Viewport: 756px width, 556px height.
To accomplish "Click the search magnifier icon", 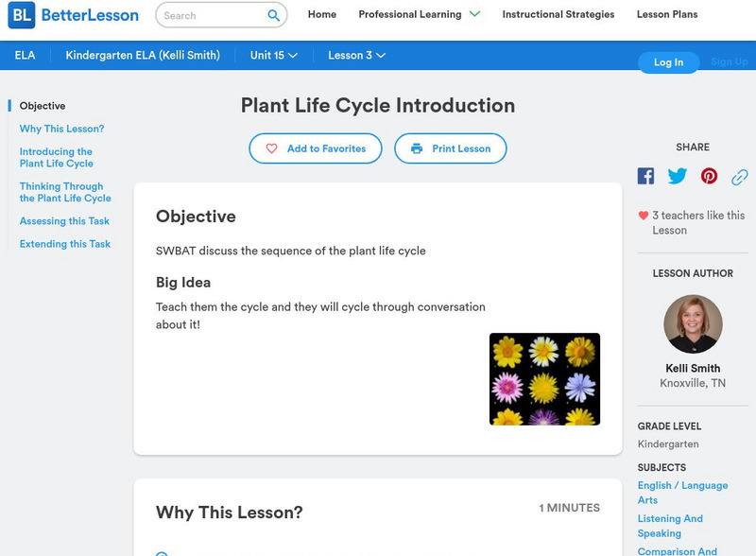I will [x=273, y=15].
